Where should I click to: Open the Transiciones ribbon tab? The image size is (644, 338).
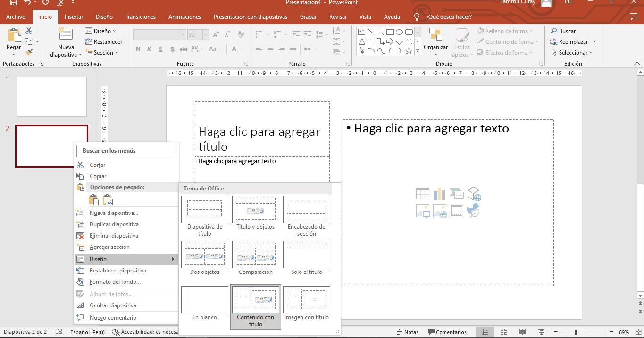[140, 17]
